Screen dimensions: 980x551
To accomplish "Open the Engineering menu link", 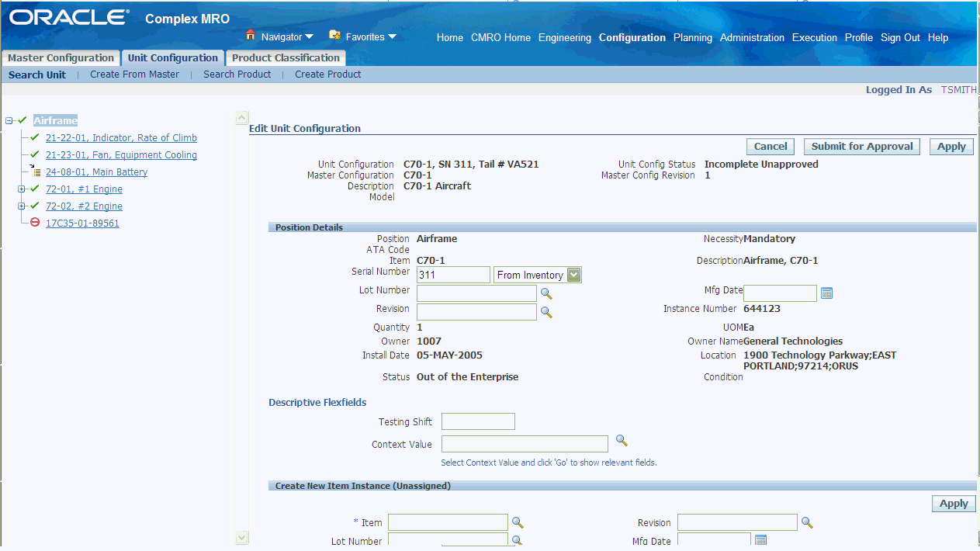I will click(565, 37).
